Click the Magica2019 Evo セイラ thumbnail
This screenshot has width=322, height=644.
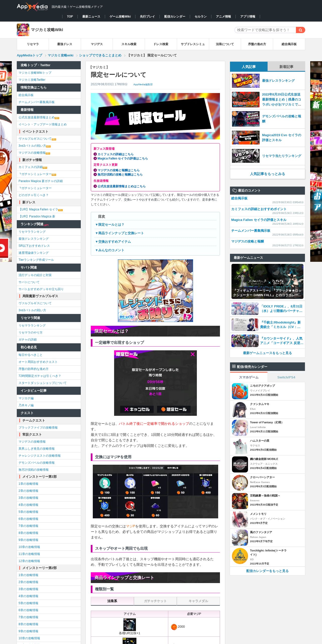[246, 137]
